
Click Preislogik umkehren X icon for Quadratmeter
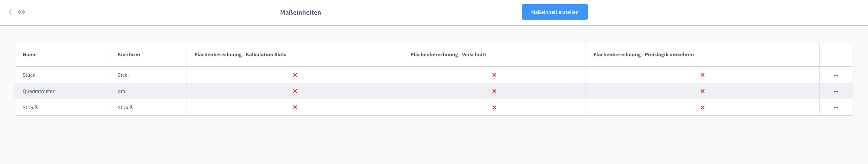703,91
